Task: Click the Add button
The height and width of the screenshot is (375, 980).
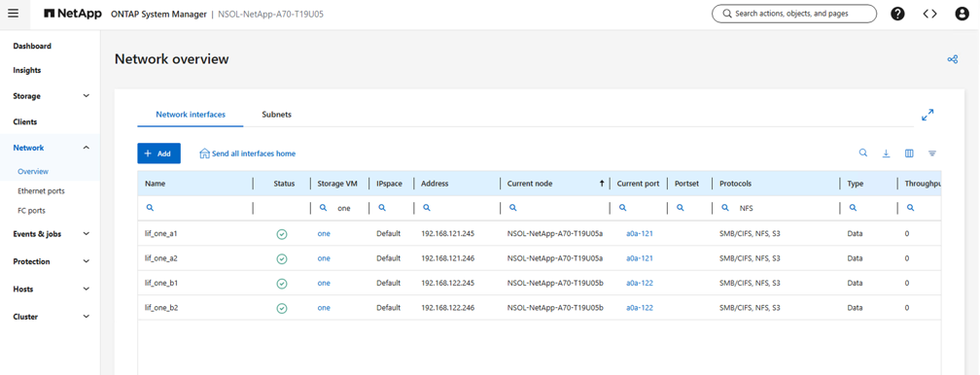Action: 158,153
